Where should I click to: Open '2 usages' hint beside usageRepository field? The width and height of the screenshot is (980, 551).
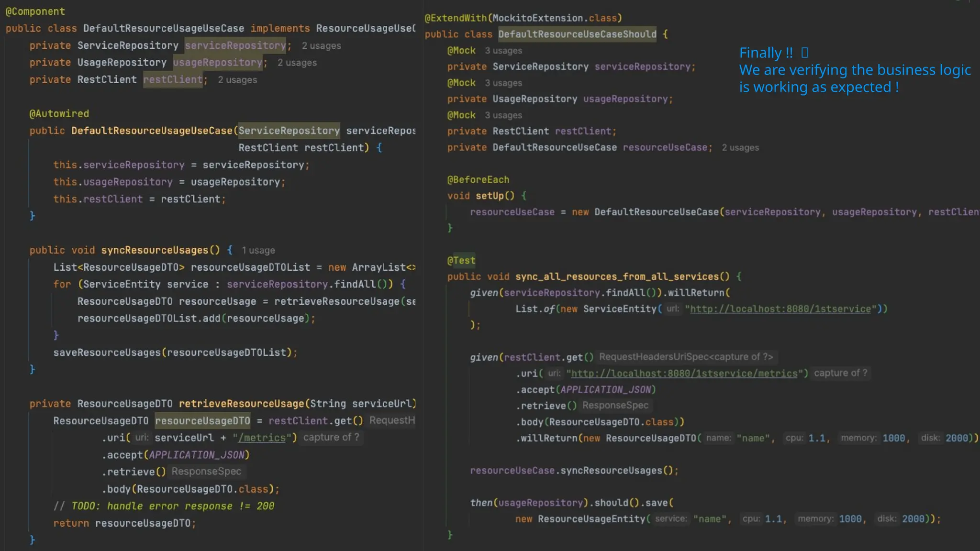point(297,63)
